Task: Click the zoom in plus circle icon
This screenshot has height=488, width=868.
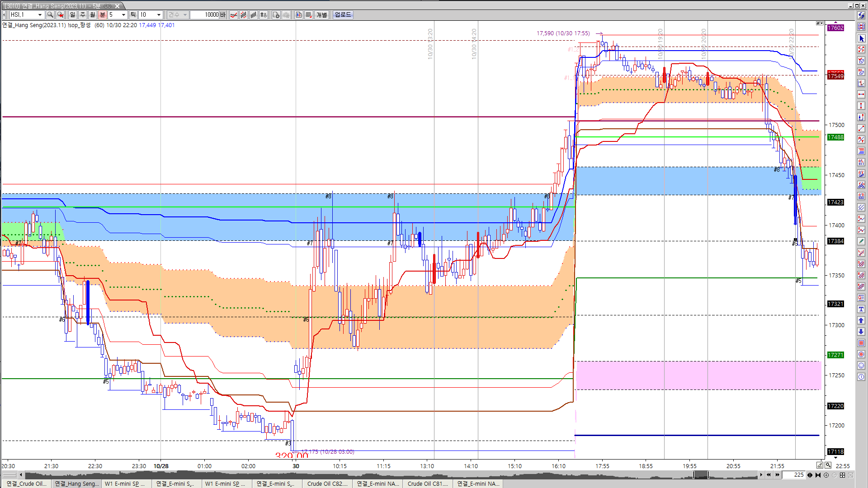Action: 826,475
